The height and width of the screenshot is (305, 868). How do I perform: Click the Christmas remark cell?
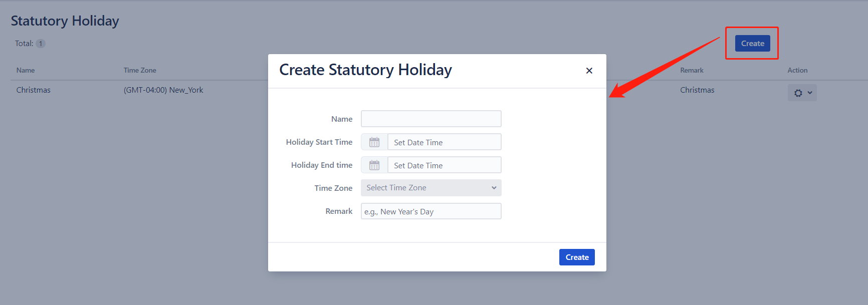697,90
